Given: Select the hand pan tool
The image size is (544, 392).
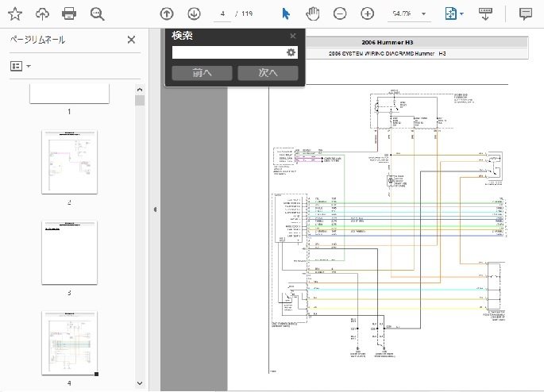Looking at the screenshot, I should [x=313, y=13].
